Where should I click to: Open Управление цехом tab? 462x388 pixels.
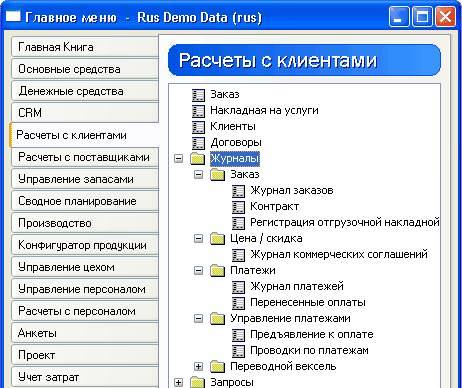click(x=85, y=267)
